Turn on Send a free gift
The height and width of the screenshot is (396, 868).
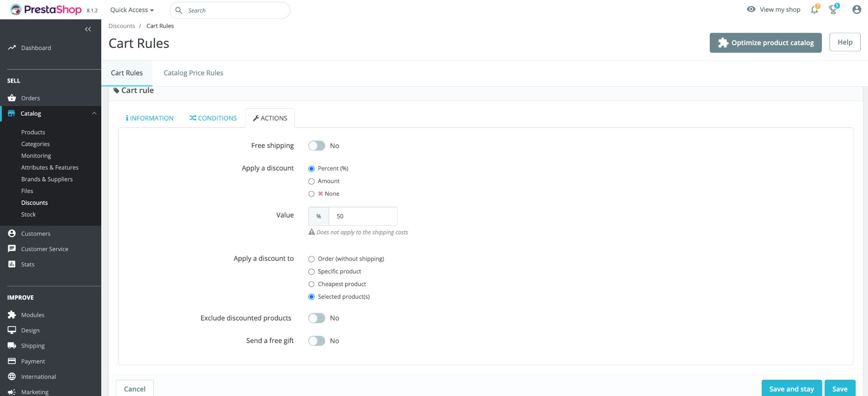(x=316, y=341)
